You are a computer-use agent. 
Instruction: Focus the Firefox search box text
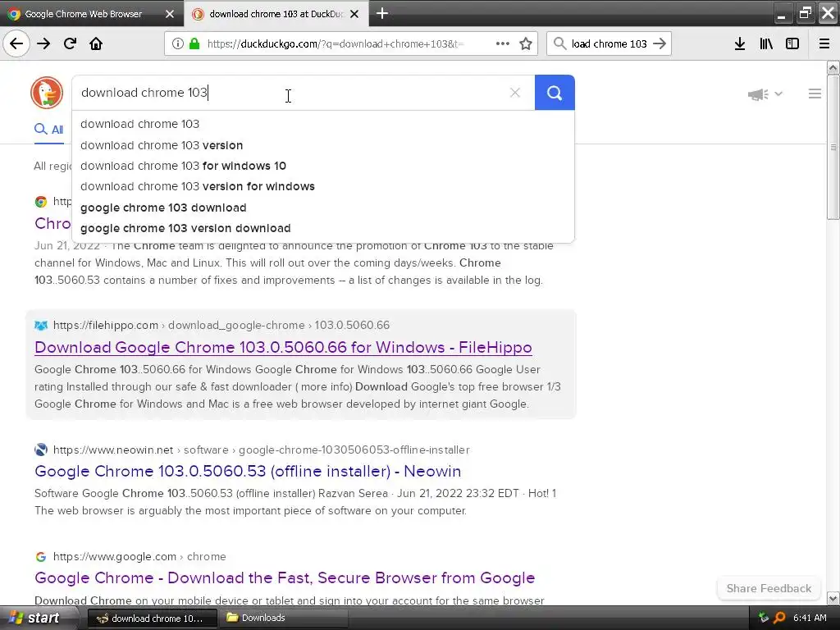tap(609, 44)
